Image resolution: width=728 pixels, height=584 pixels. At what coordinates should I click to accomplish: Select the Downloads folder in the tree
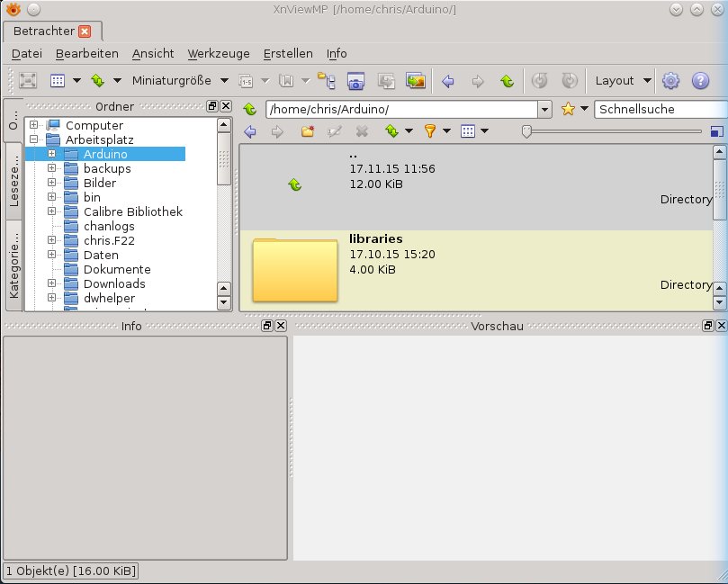coord(113,283)
